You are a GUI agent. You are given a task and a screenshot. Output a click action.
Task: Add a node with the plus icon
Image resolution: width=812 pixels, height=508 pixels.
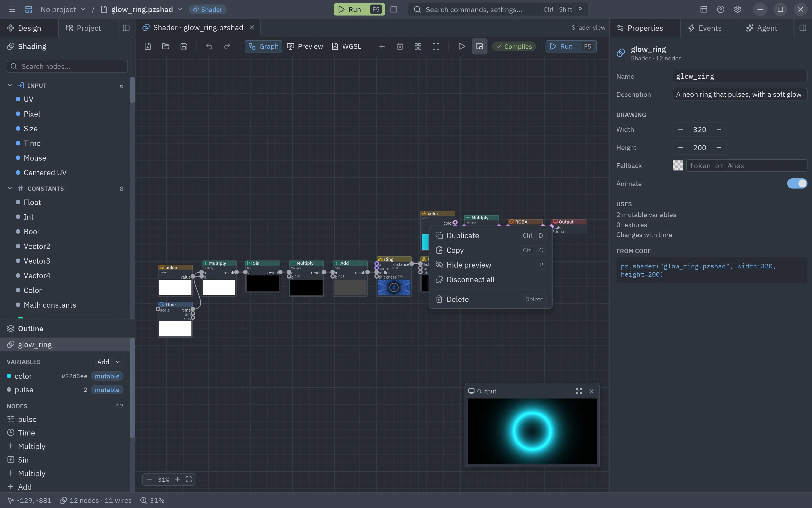382,46
